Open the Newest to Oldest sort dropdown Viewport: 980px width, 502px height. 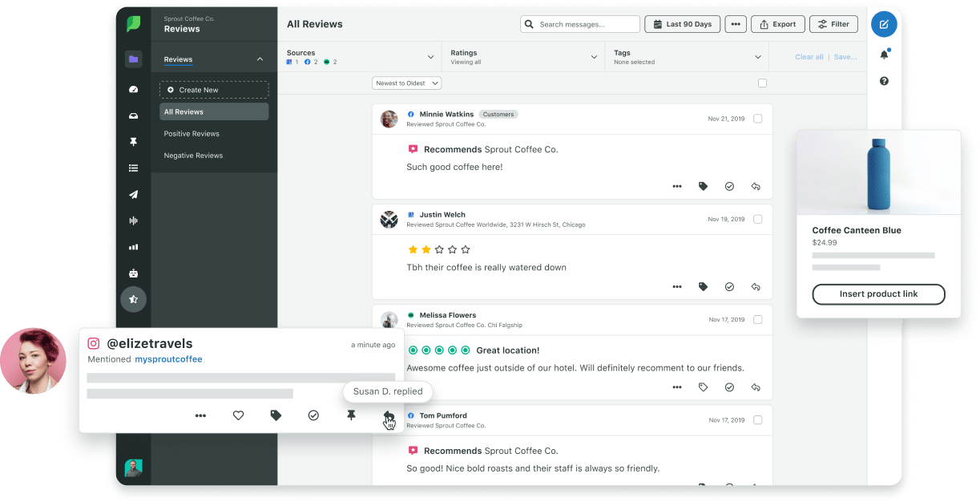click(x=407, y=83)
